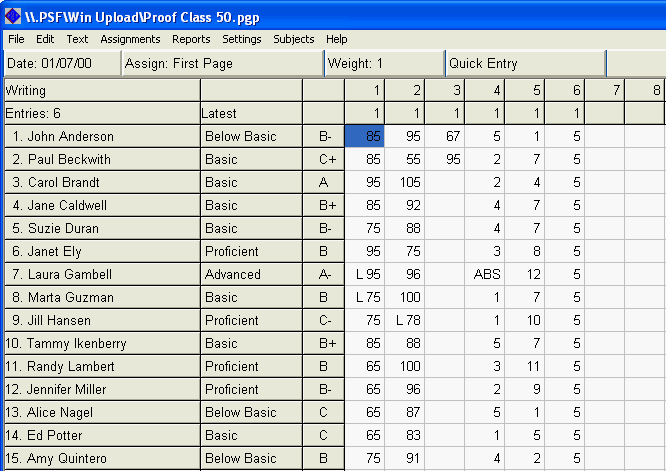
Task: Click score 91 in Amy Quintero's row
Action: [x=405, y=458]
